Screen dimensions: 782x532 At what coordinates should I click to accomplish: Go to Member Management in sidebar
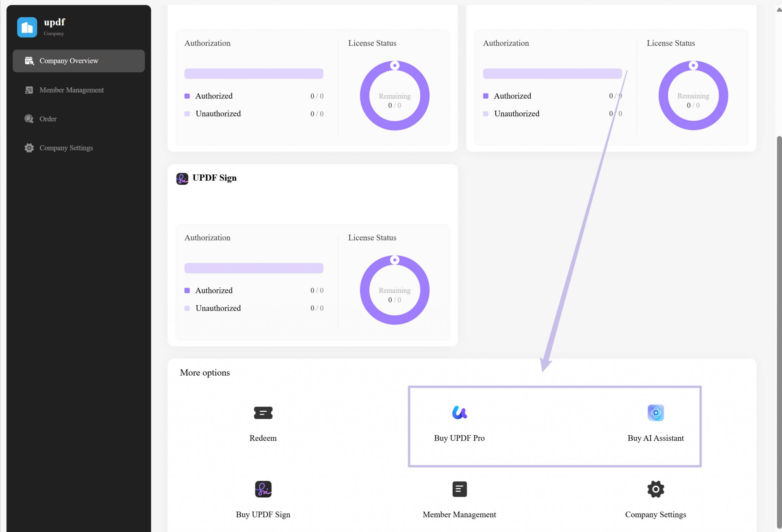click(71, 90)
